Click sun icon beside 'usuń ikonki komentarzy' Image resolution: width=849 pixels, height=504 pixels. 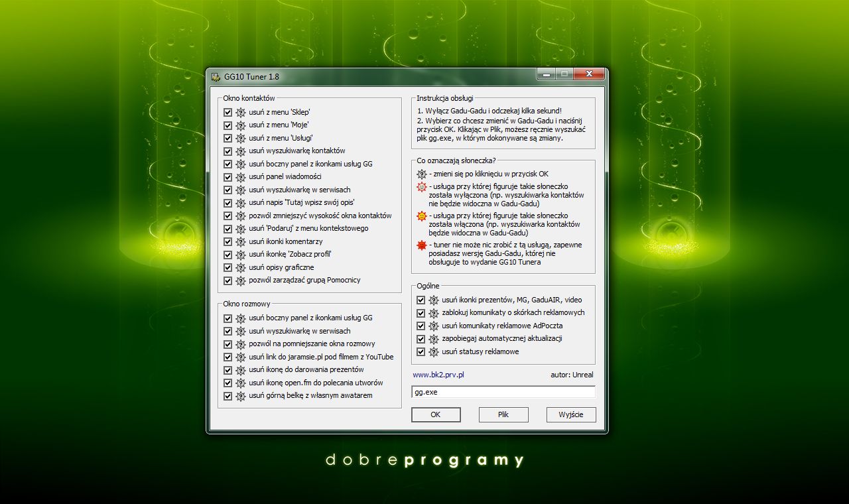click(x=241, y=242)
